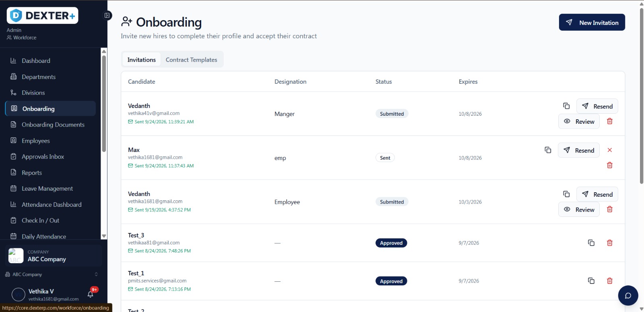The height and width of the screenshot is (312, 644).
Task: Copy invitation link for Max row
Action: pos(548,150)
